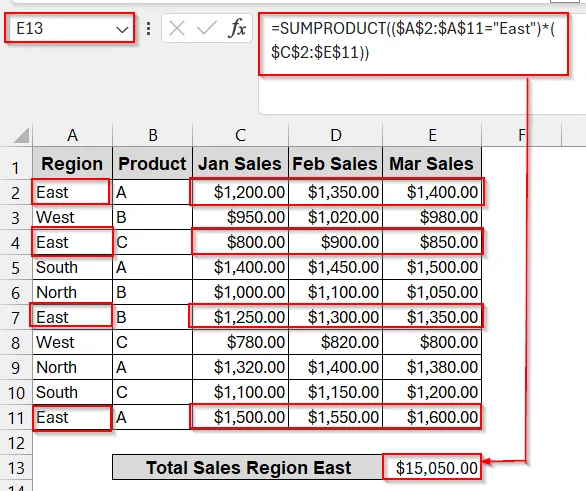
Task: Open Insert Function via the fx icon
Action: click(237, 28)
